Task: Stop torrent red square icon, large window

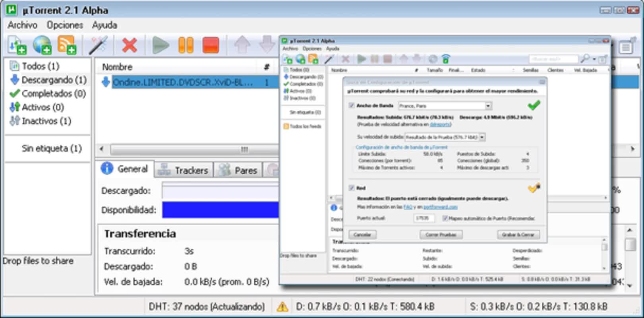Action: [x=211, y=45]
